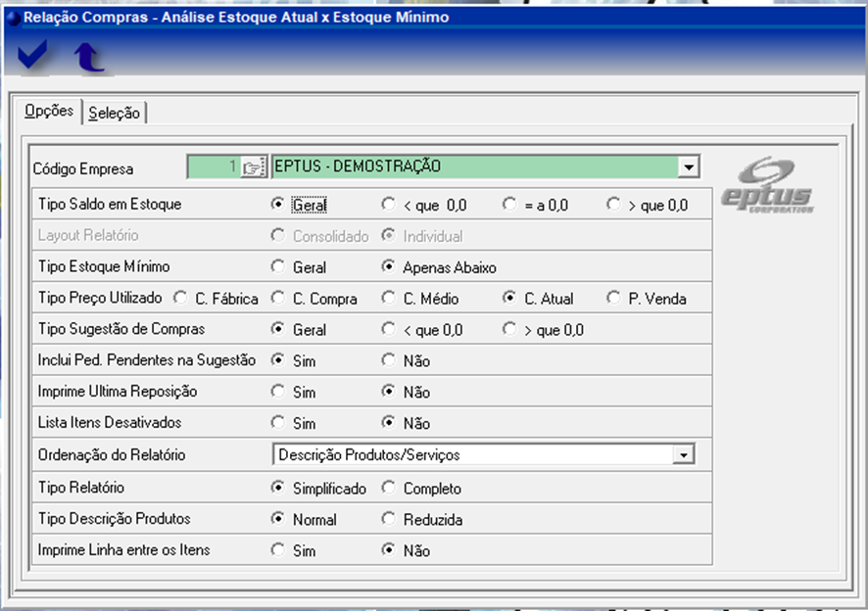Viewport: 868px width, 611px height.
Task: Click the company lookup hand icon
Action: (254, 167)
